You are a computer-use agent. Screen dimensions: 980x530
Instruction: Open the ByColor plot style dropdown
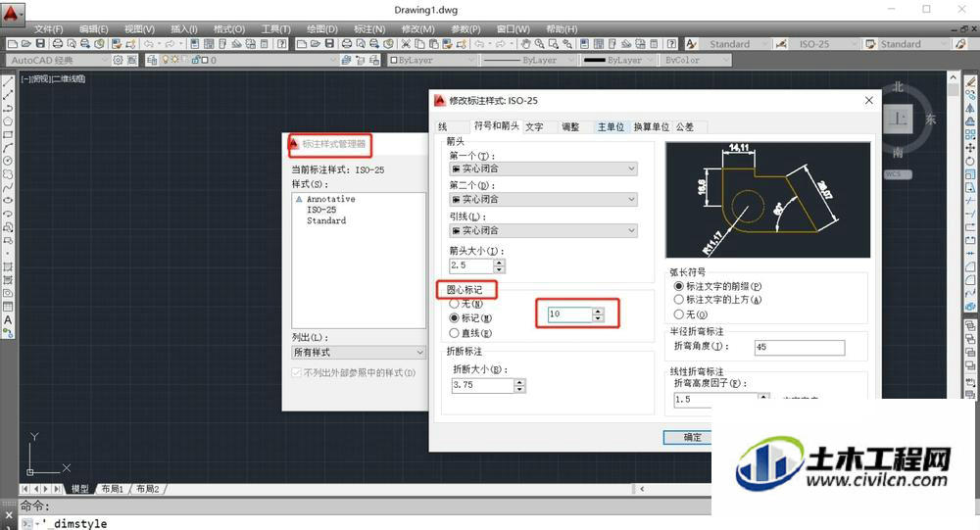[x=696, y=60]
